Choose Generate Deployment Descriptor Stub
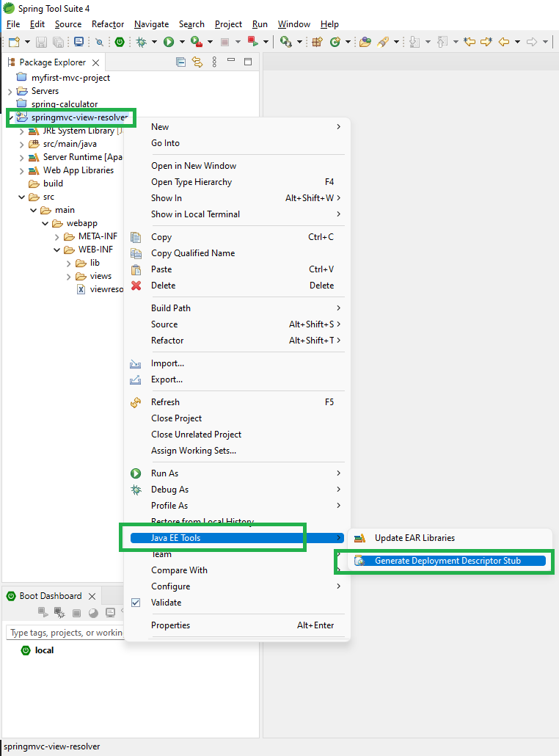 [449, 561]
